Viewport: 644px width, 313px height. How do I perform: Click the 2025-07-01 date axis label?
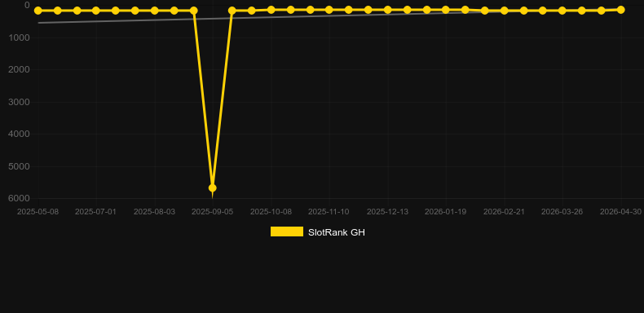tap(95, 212)
